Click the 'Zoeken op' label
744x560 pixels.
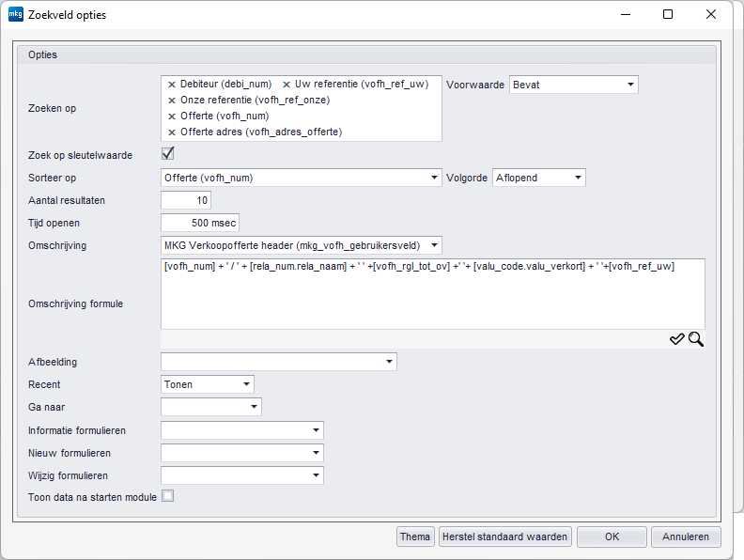(x=52, y=109)
